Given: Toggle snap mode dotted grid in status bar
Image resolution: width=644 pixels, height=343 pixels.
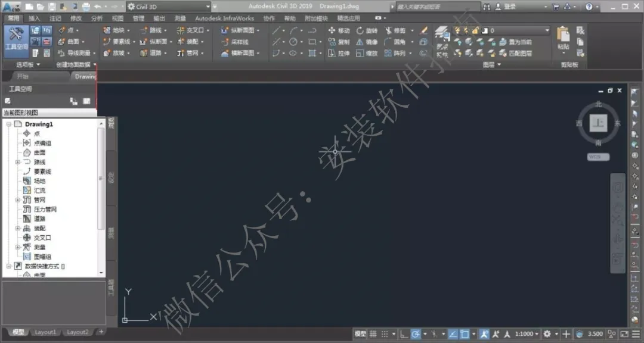Looking at the screenshot, I should [x=385, y=334].
